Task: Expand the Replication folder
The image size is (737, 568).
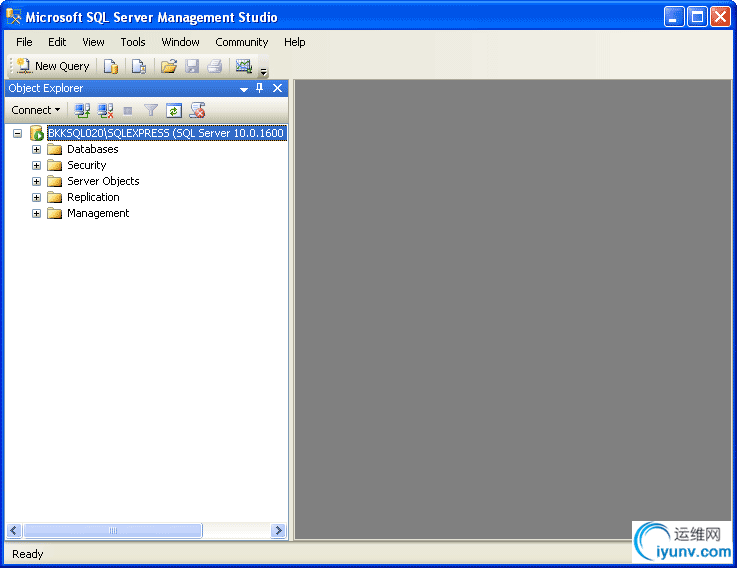Action: point(36,197)
